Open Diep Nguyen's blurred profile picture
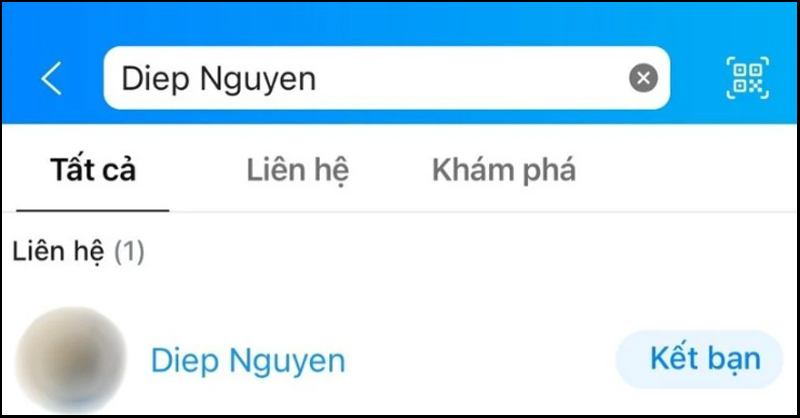The width and height of the screenshot is (800, 418). click(71, 360)
